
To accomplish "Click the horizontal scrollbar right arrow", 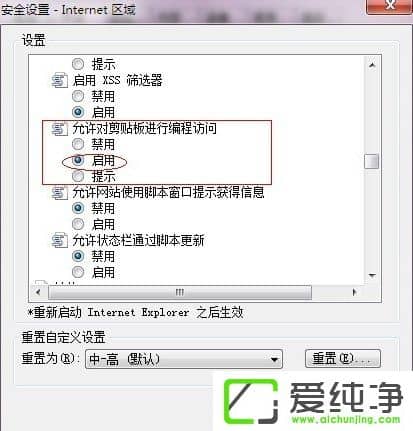I will pyautogui.click(x=354, y=292).
